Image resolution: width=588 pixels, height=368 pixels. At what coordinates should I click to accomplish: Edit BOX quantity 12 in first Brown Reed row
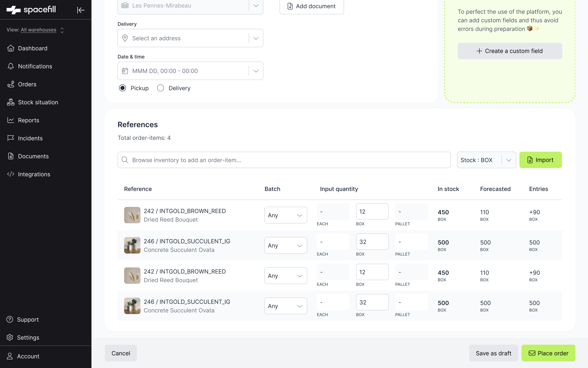point(372,212)
